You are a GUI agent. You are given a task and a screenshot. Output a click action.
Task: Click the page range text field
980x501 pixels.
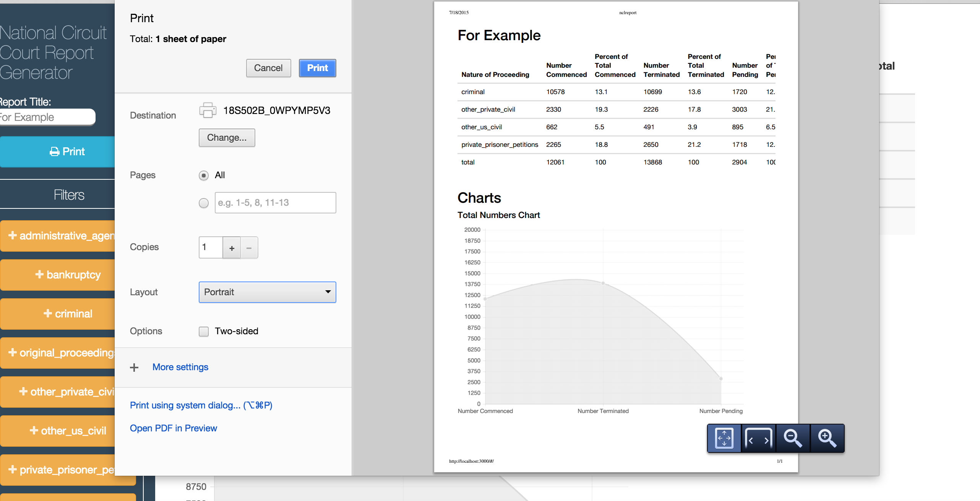pyautogui.click(x=275, y=203)
